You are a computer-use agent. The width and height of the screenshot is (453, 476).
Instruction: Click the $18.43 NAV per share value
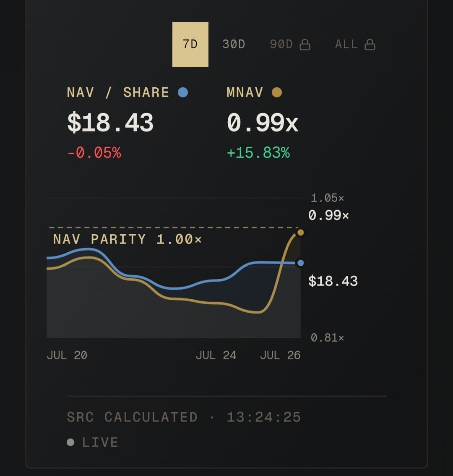pyautogui.click(x=110, y=123)
